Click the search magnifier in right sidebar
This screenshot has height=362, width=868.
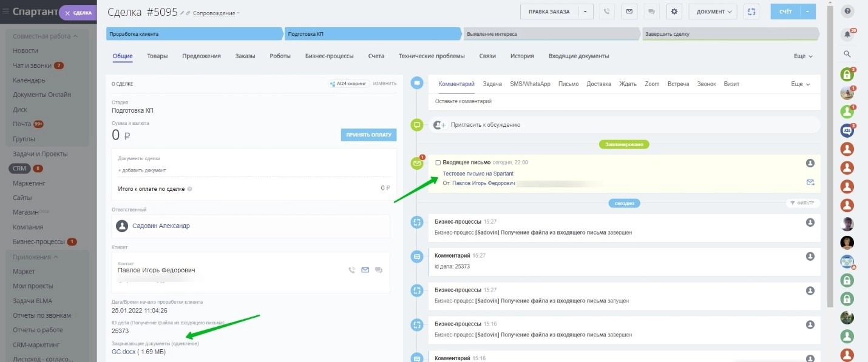[x=847, y=54]
